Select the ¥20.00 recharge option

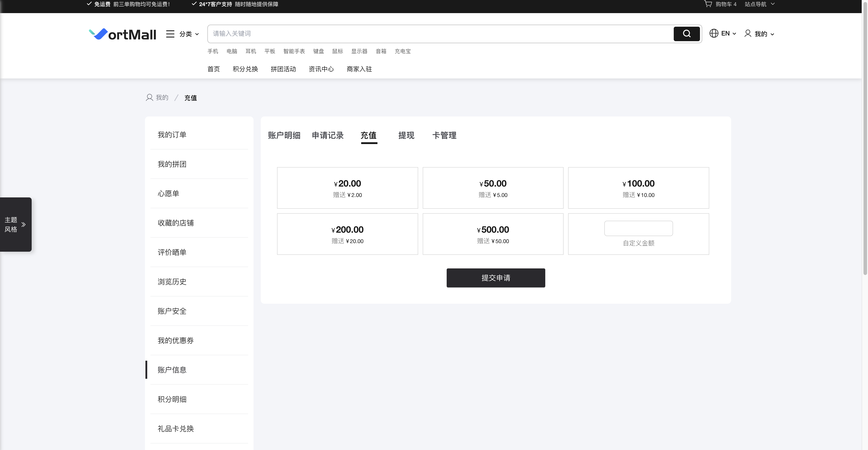347,188
